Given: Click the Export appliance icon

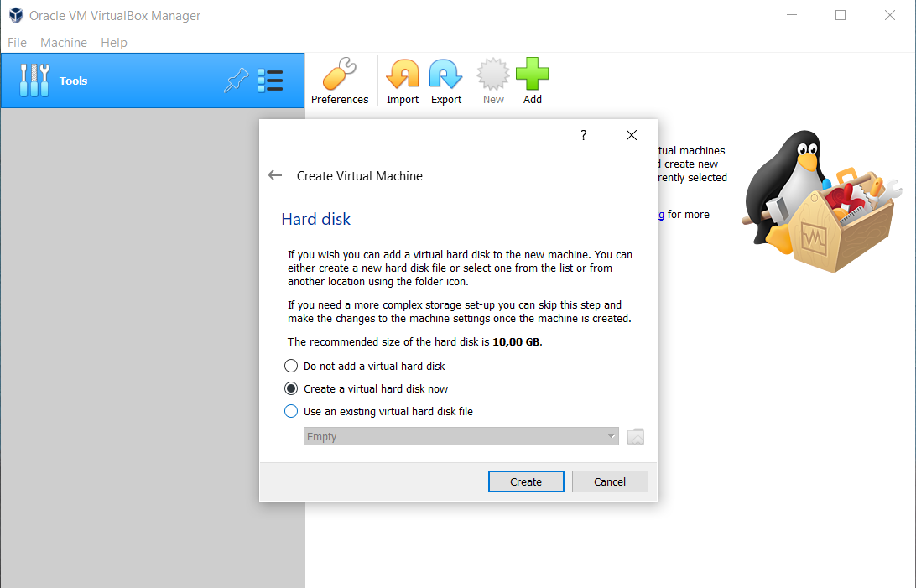Looking at the screenshot, I should coord(446,81).
